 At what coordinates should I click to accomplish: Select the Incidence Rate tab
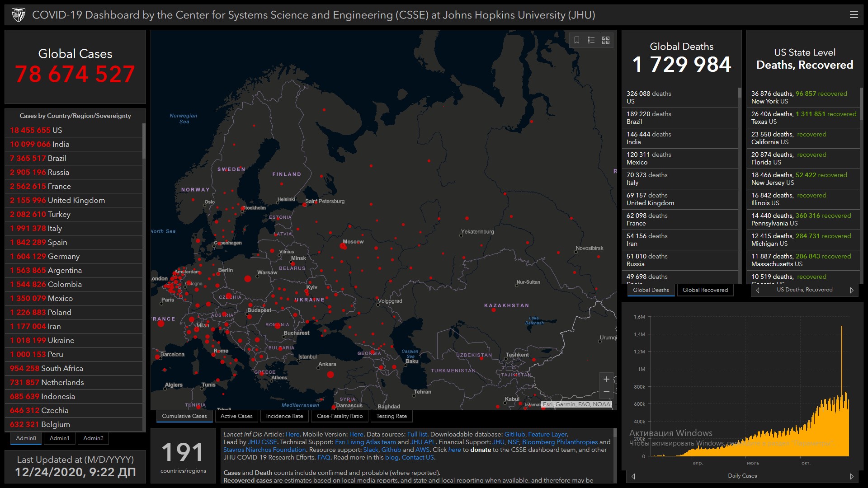point(284,416)
